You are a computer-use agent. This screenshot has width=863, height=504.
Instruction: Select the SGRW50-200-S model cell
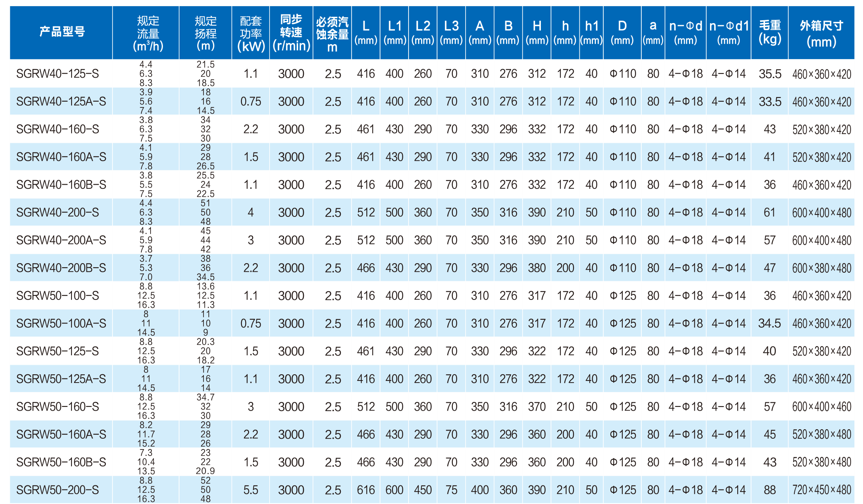[57, 490]
